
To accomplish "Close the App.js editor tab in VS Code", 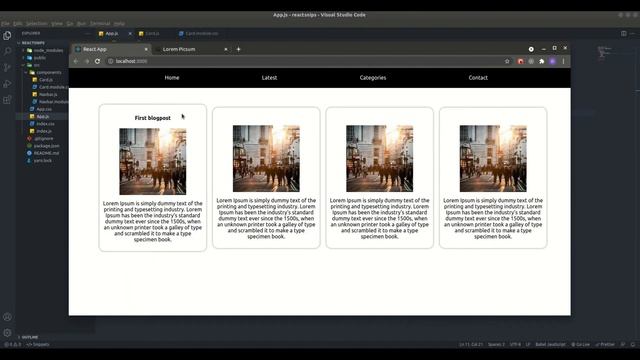I will pos(130,33).
